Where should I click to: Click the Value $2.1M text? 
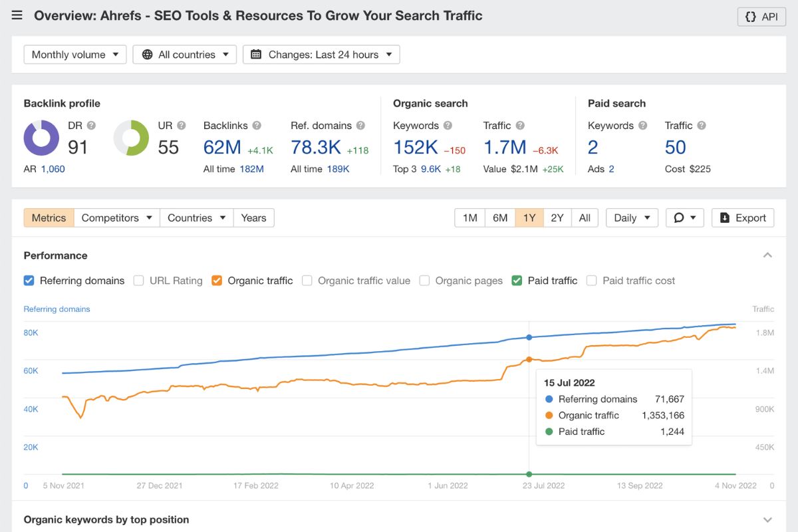click(x=511, y=169)
